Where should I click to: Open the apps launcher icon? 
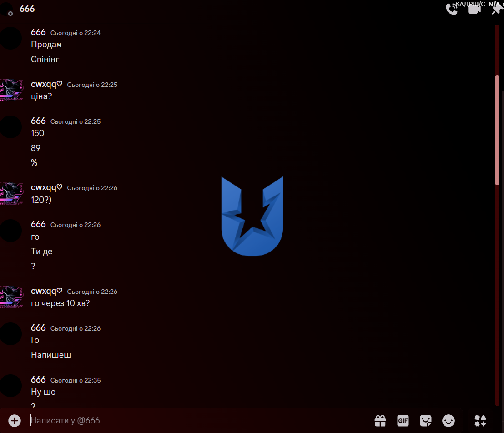coord(480,420)
